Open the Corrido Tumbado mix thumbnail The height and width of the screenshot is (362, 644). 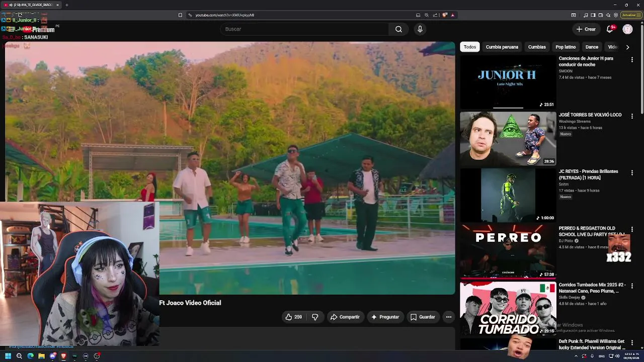coord(508,308)
